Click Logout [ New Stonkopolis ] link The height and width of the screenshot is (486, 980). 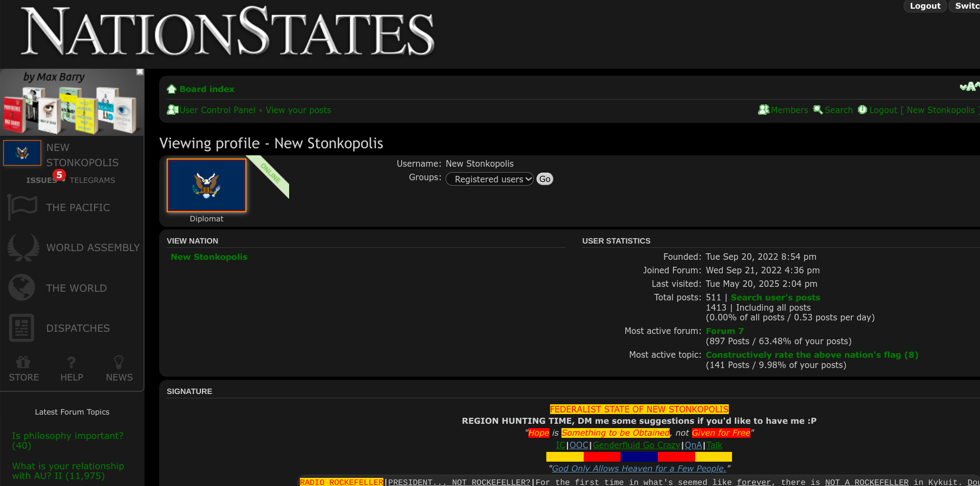pyautogui.click(x=924, y=110)
